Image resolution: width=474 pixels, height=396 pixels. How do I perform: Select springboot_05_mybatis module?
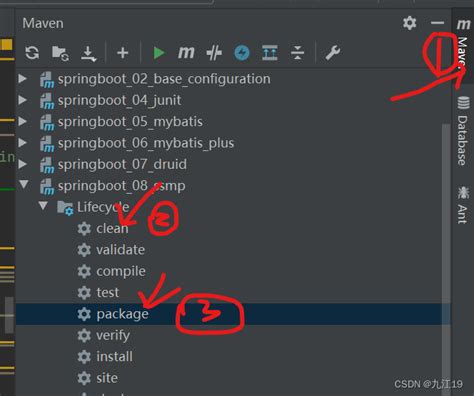[130, 122]
